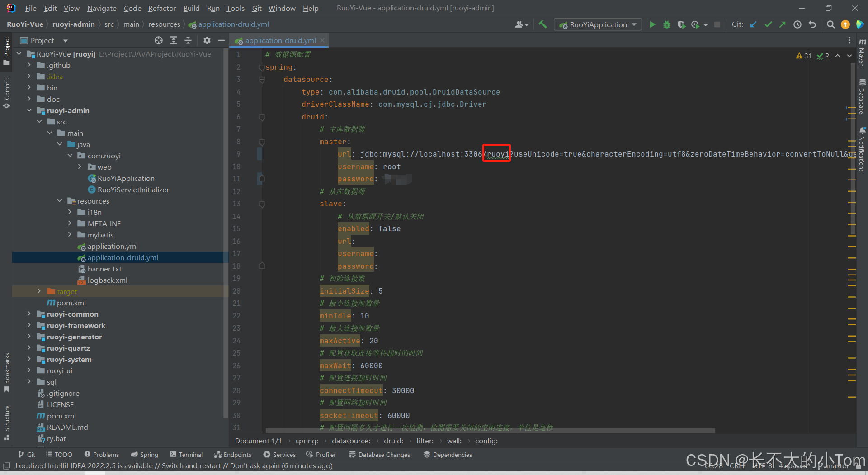The height and width of the screenshot is (475, 868).
Task: Close the application-druid.yml tab
Action: (322, 40)
